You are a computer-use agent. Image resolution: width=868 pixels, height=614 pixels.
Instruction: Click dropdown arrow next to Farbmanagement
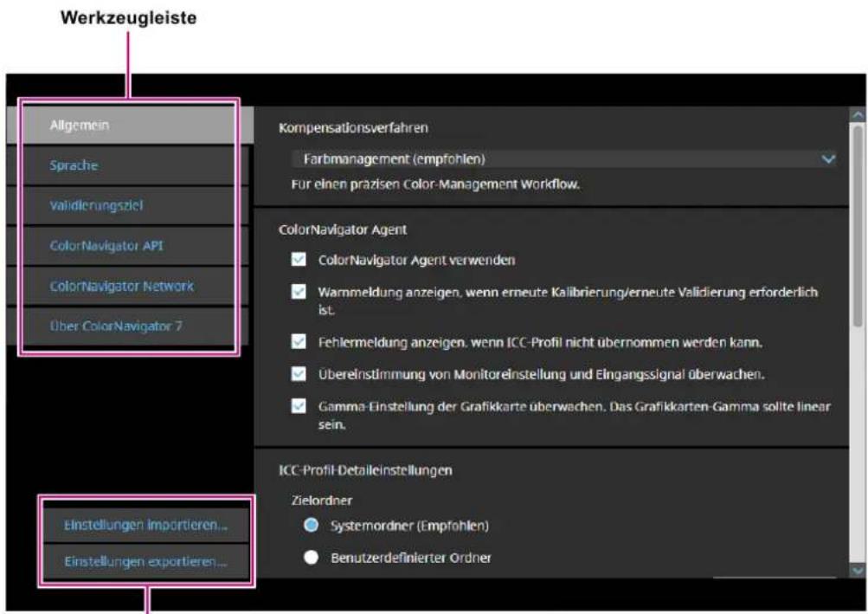[828, 159]
